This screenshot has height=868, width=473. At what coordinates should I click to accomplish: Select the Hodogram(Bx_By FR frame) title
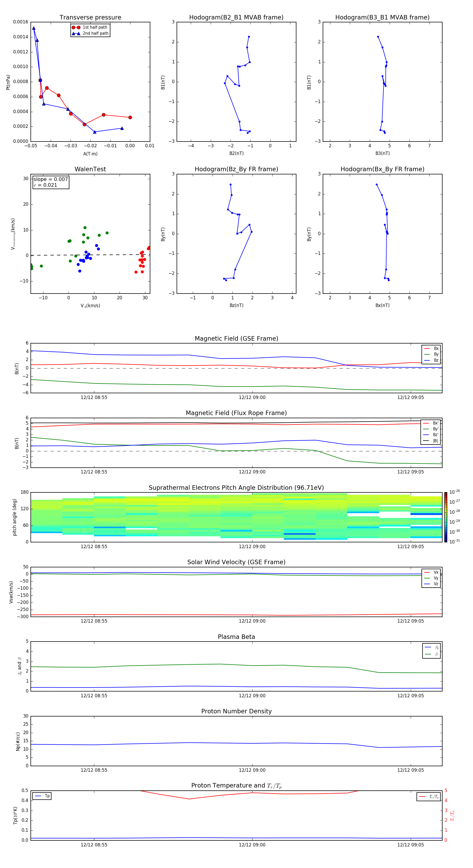click(x=382, y=169)
